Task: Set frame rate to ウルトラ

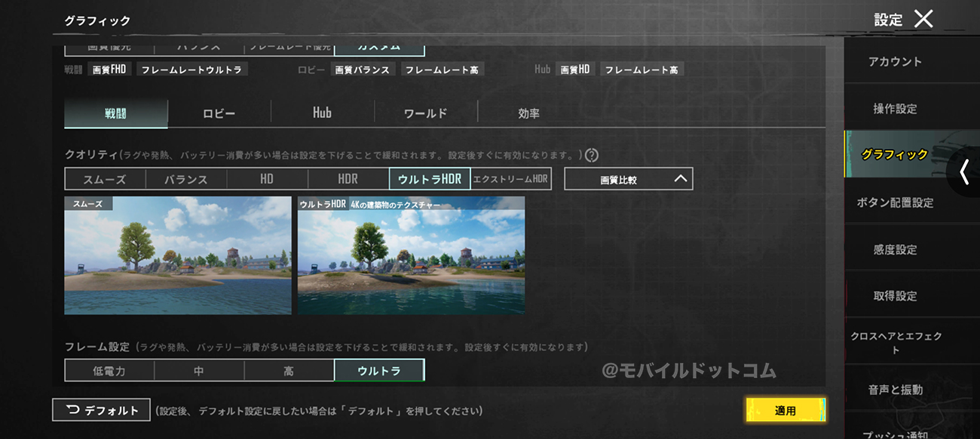Action: pos(379,370)
